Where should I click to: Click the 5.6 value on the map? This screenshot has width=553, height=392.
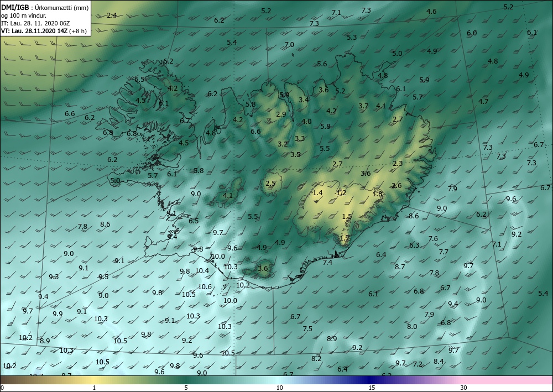[x=322, y=64]
